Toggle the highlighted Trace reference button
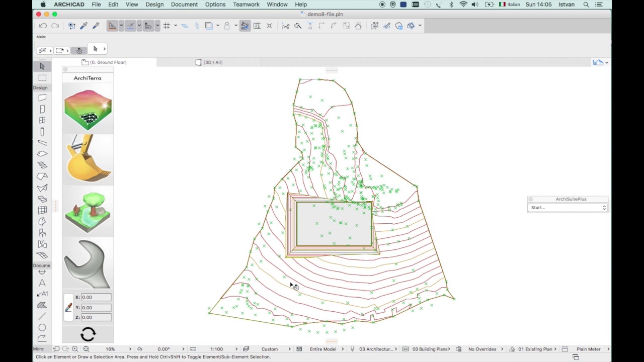644x362 pixels. point(245,26)
